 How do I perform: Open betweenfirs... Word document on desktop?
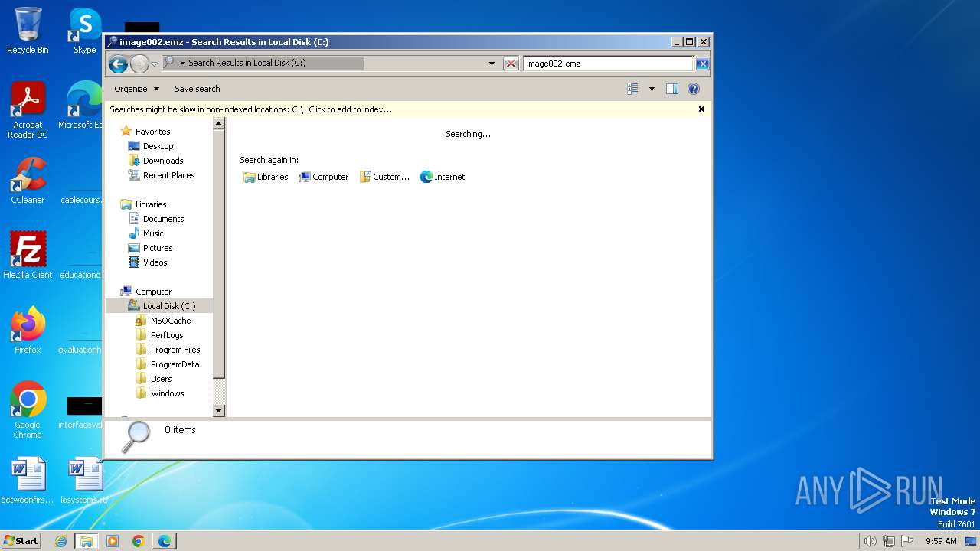click(x=28, y=481)
